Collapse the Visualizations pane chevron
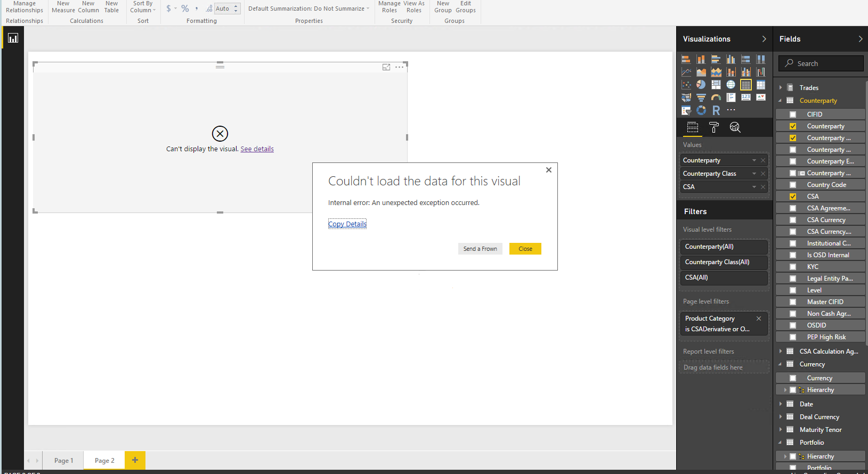The width and height of the screenshot is (868, 474). pyautogui.click(x=764, y=39)
